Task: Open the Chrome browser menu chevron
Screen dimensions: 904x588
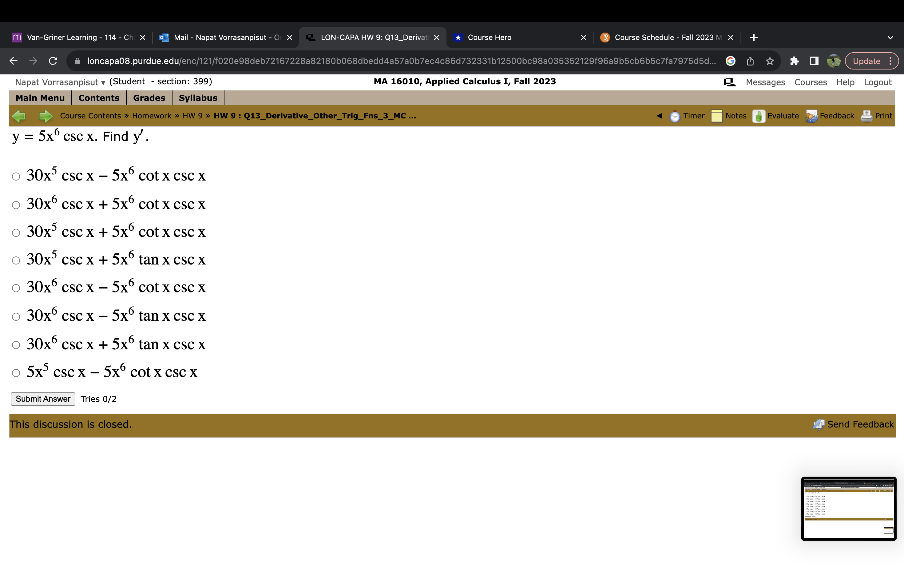Action: tap(890, 37)
